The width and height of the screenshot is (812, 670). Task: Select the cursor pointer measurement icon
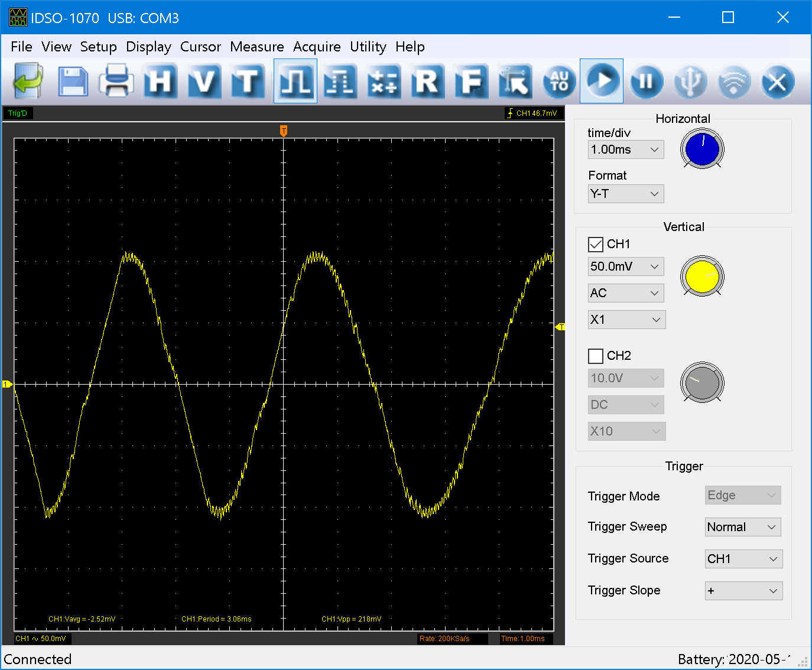point(515,81)
